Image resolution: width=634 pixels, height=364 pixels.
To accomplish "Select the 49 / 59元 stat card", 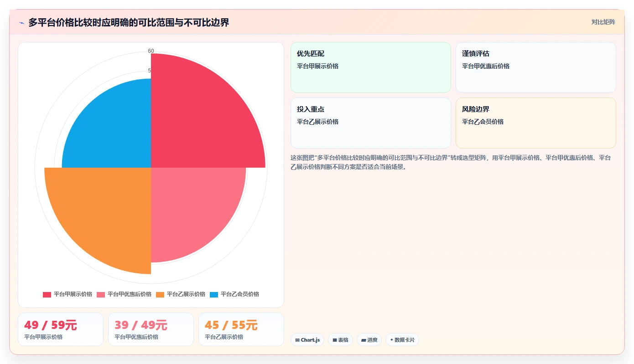I will coord(61,329).
